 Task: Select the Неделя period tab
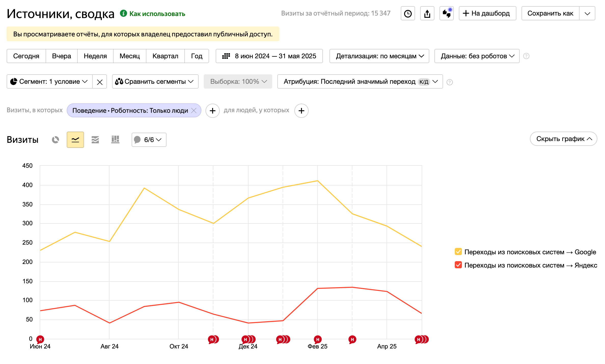pyautogui.click(x=95, y=56)
